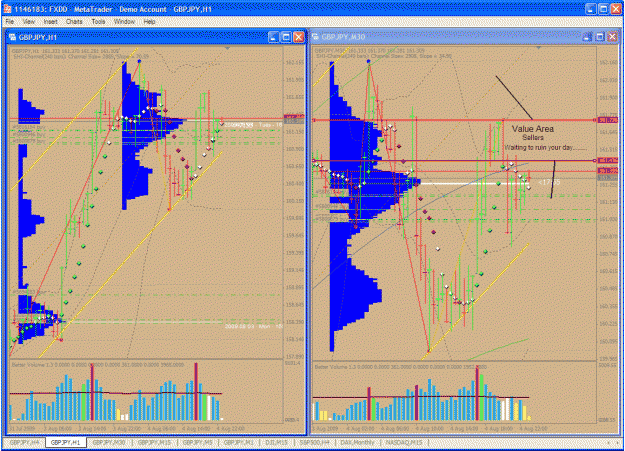
Task: Switch to the NASDAQ,M15 chart tab
Action: 404,443
